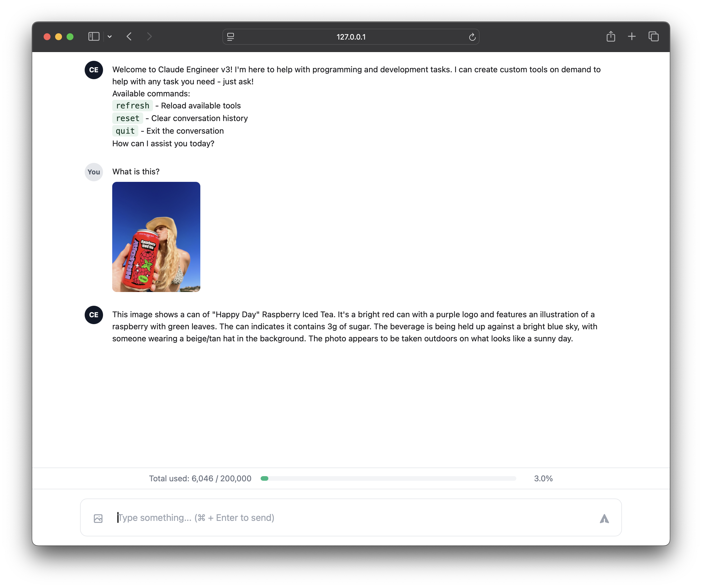The width and height of the screenshot is (702, 588).
Task: Click the browser share/export icon
Action: point(610,36)
